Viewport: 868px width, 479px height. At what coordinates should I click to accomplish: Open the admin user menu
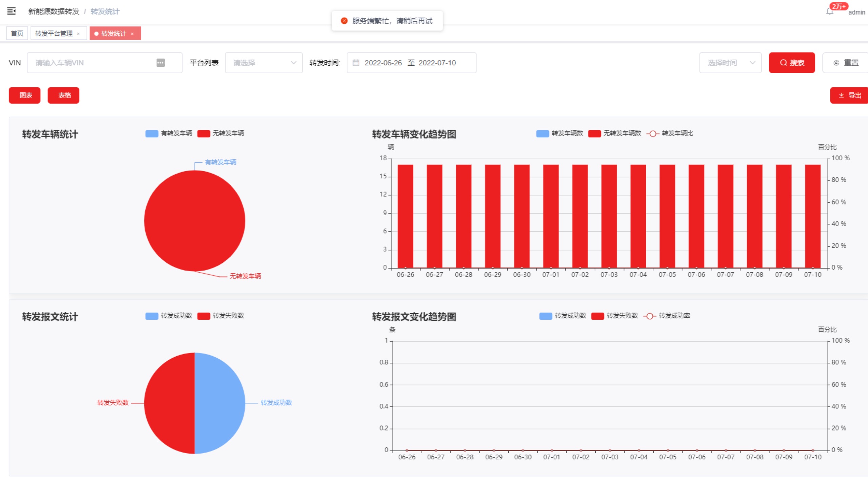click(x=856, y=12)
